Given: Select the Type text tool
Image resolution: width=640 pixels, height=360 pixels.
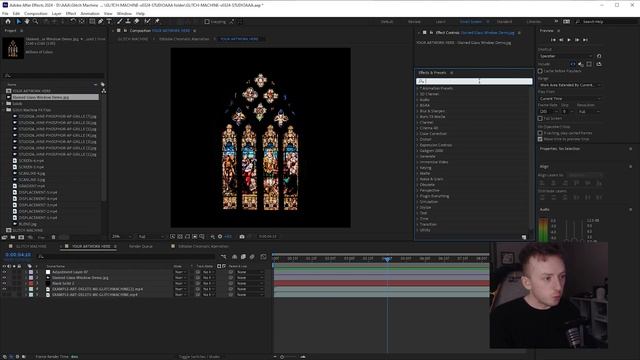Looking at the screenshot, I should (x=109, y=22).
